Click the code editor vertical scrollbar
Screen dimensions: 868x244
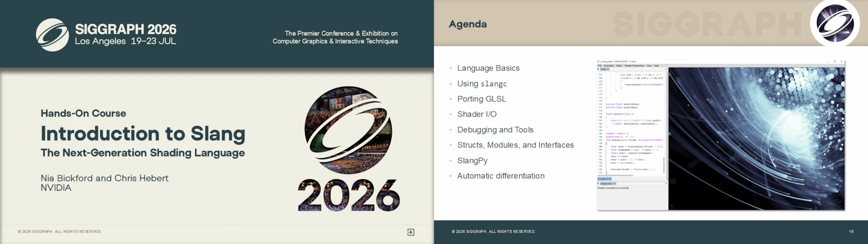[664, 165]
